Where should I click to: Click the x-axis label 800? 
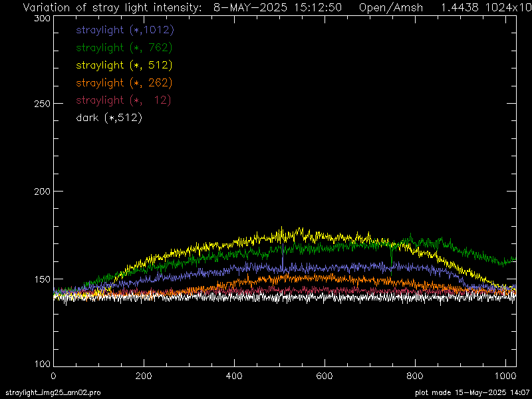tap(415, 376)
